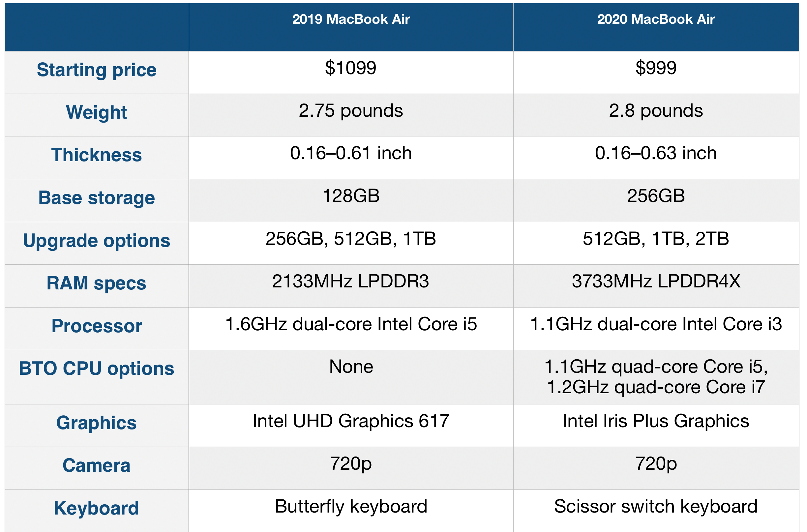Click the Scissor switch keyboard cell

point(656,507)
